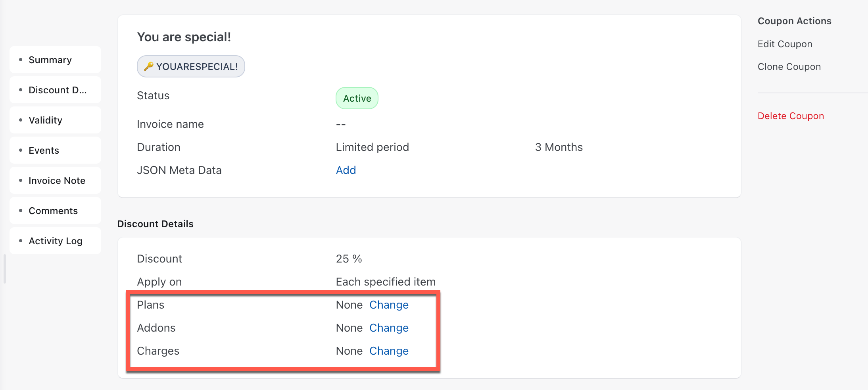
Task: Select Validity in the left navigation
Action: coord(45,120)
